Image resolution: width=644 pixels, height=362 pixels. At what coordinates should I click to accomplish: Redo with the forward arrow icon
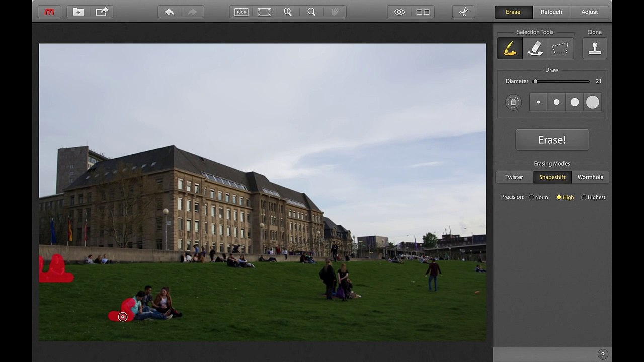coord(193,12)
